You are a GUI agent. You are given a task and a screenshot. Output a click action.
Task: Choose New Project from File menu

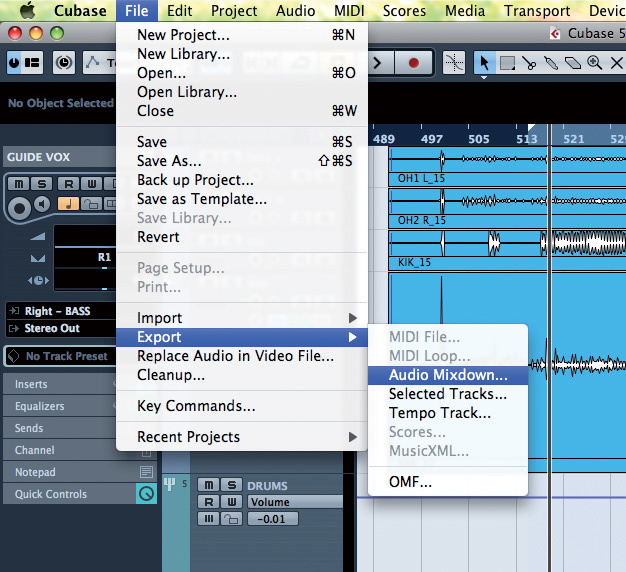[242, 35]
